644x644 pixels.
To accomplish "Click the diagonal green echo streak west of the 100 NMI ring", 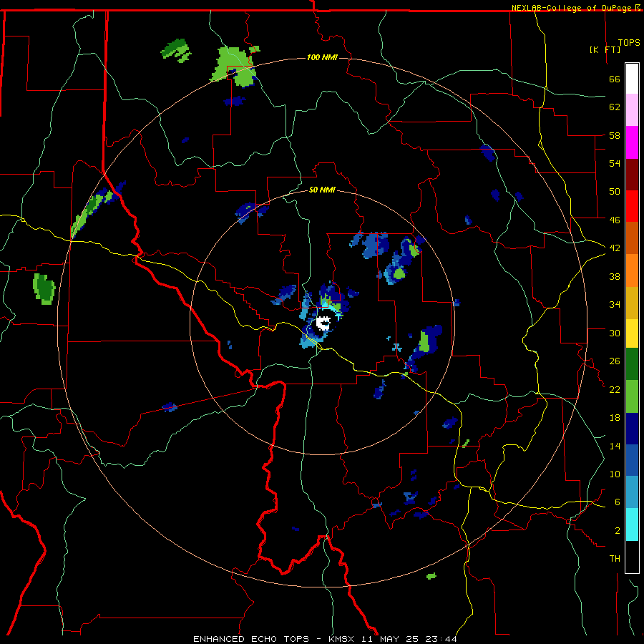I will pyautogui.click(x=89, y=213).
